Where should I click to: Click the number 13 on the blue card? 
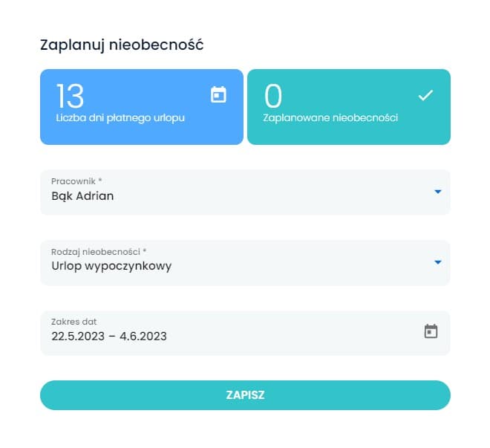70,96
